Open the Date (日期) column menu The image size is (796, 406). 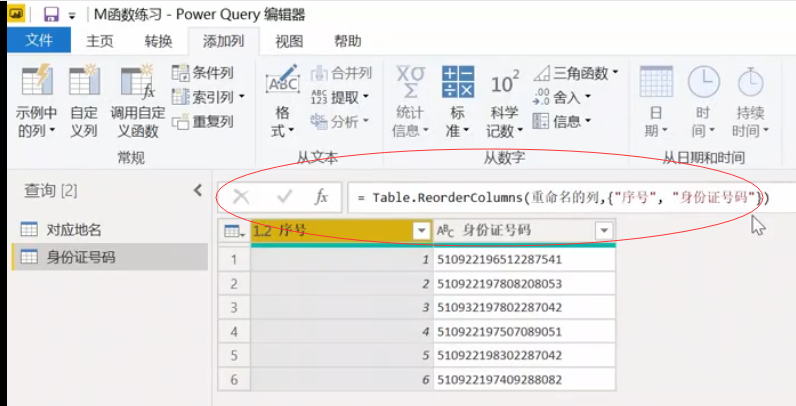click(656, 102)
